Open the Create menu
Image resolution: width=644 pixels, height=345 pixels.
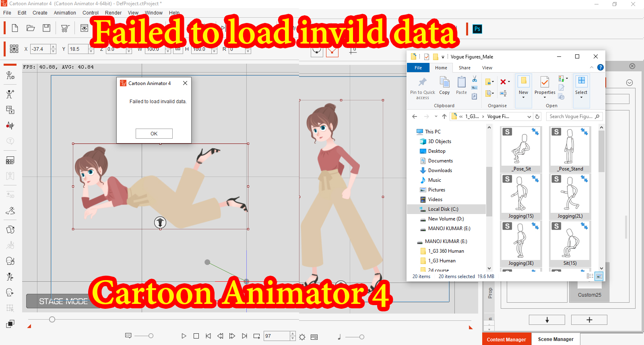tap(40, 13)
